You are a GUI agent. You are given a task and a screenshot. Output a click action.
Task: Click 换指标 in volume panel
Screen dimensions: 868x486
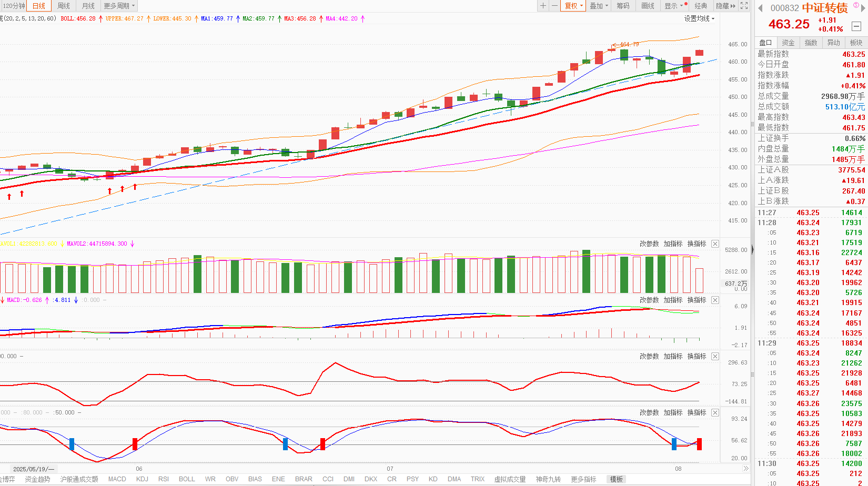697,244
